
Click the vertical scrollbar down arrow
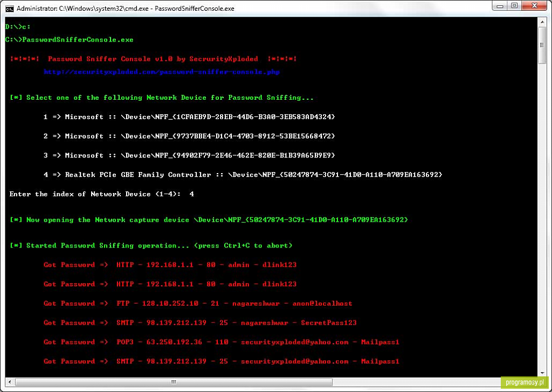(542, 373)
